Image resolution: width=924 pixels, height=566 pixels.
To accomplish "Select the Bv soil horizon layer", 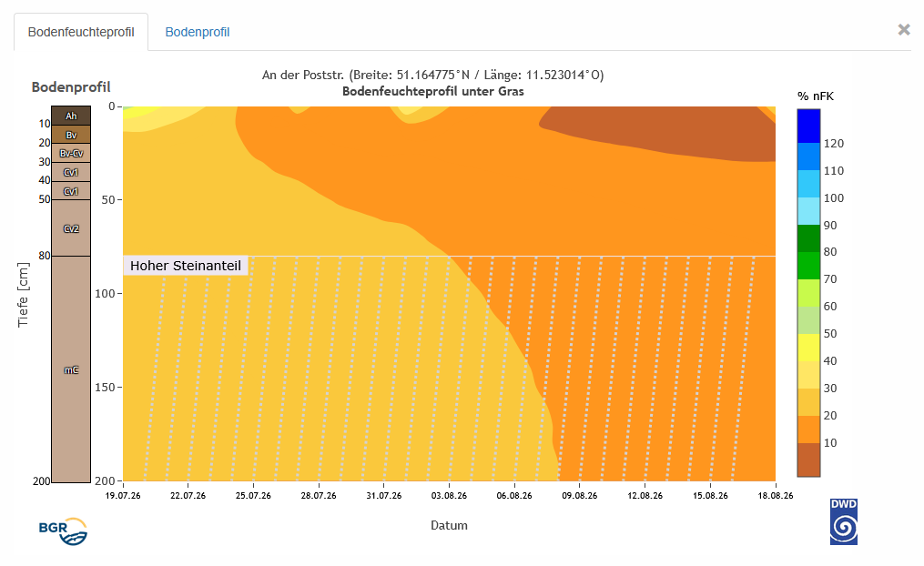I will point(71,135).
